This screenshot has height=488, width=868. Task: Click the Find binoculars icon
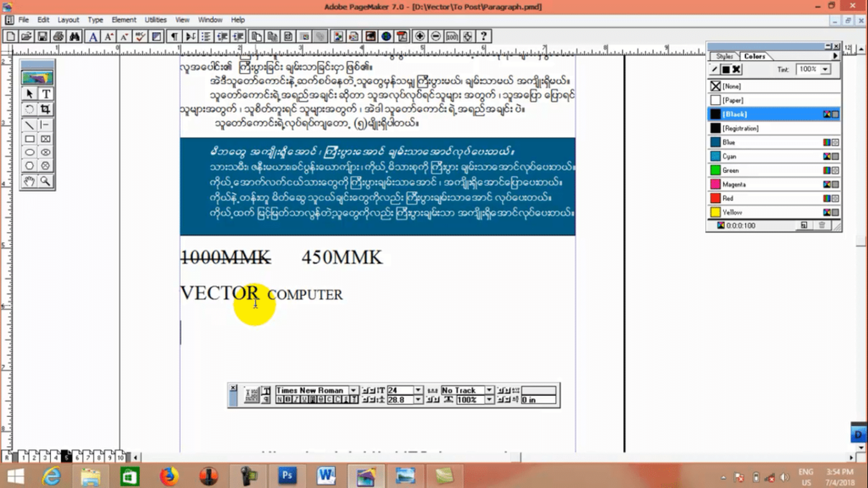tap(75, 36)
